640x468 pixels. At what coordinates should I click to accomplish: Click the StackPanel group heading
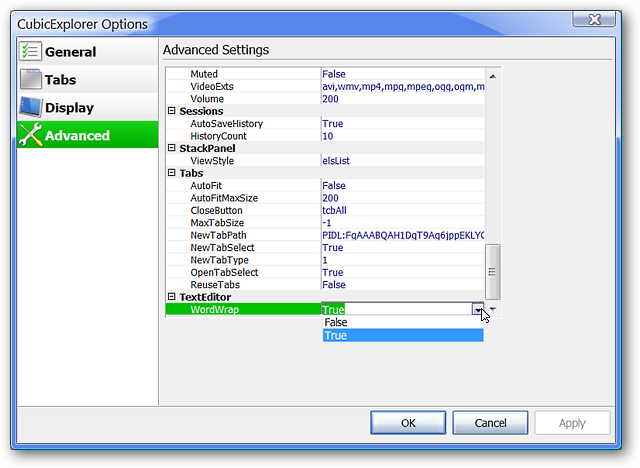point(207,148)
